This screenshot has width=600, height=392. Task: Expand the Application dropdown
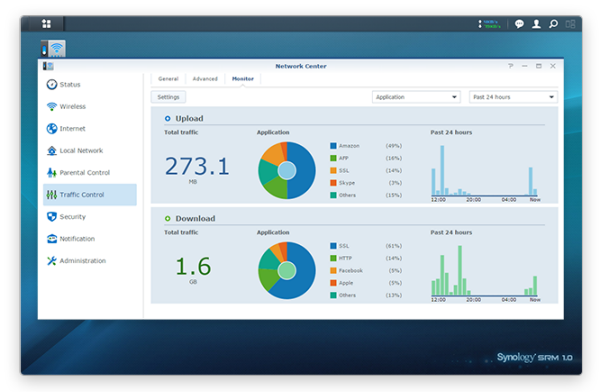click(x=416, y=97)
